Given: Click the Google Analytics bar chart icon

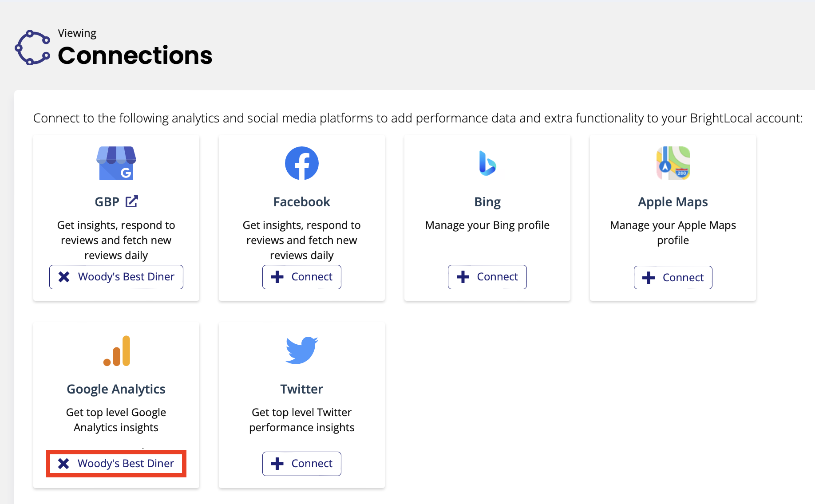Looking at the screenshot, I should (x=116, y=351).
